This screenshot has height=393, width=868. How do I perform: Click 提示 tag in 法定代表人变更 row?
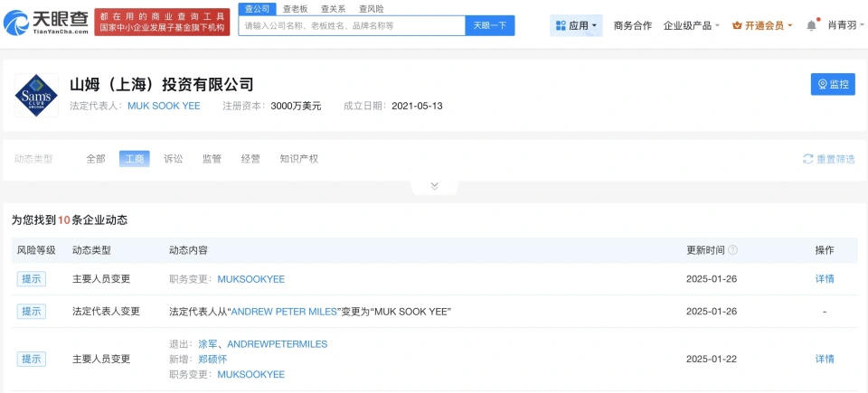click(32, 312)
